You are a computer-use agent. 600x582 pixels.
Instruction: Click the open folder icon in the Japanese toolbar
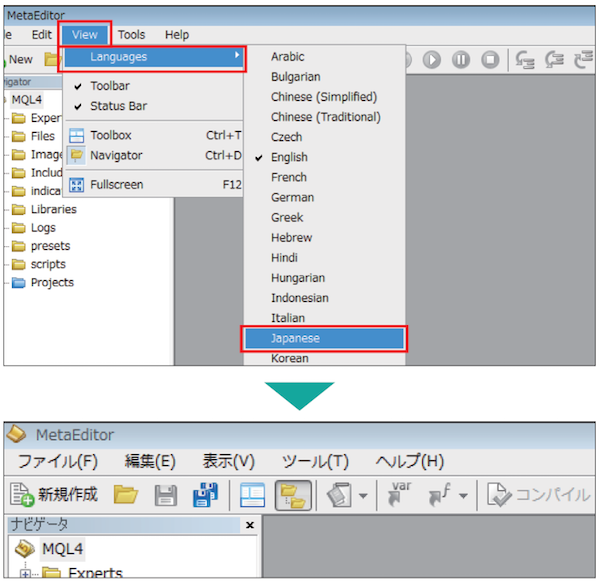click(x=126, y=495)
